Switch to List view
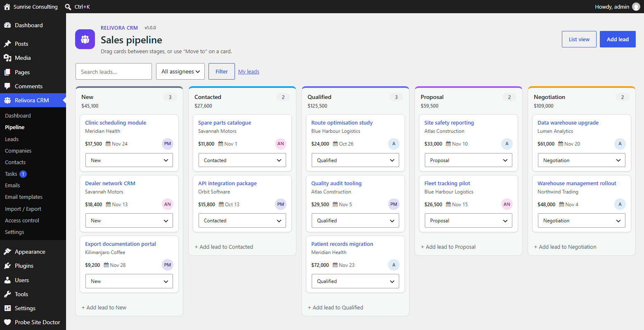 coord(579,39)
